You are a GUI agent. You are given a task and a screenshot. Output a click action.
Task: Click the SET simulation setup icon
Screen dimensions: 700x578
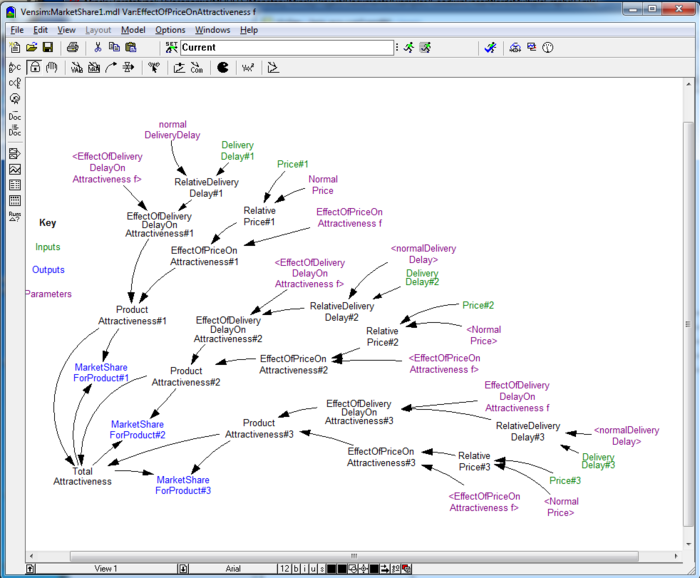click(171, 47)
